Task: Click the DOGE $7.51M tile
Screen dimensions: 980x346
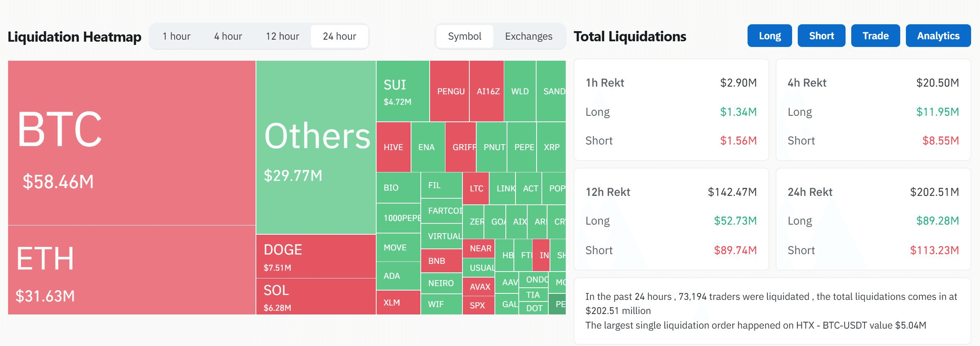Action: pos(316,256)
